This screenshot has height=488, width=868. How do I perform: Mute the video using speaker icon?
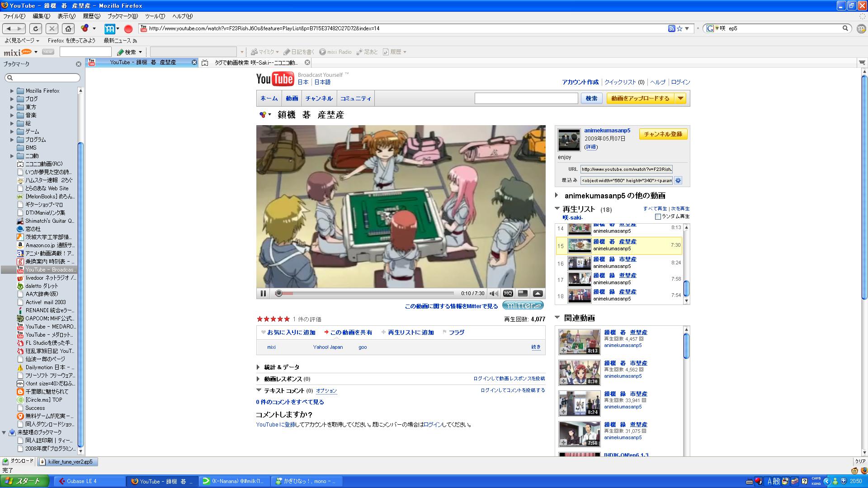coord(494,293)
